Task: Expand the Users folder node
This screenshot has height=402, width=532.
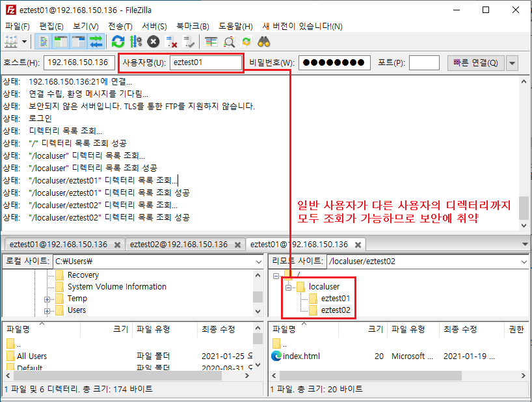Action: pyautogui.click(x=47, y=311)
